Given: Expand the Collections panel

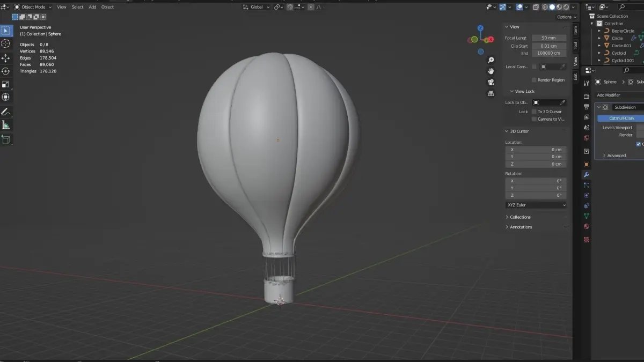Looking at the screenshot, I should (520, 217).
